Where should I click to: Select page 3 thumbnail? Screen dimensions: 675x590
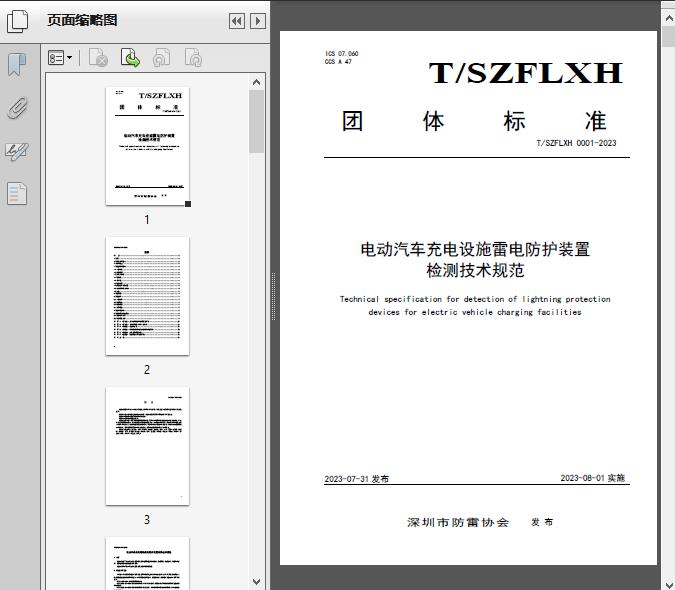point(147,446)
